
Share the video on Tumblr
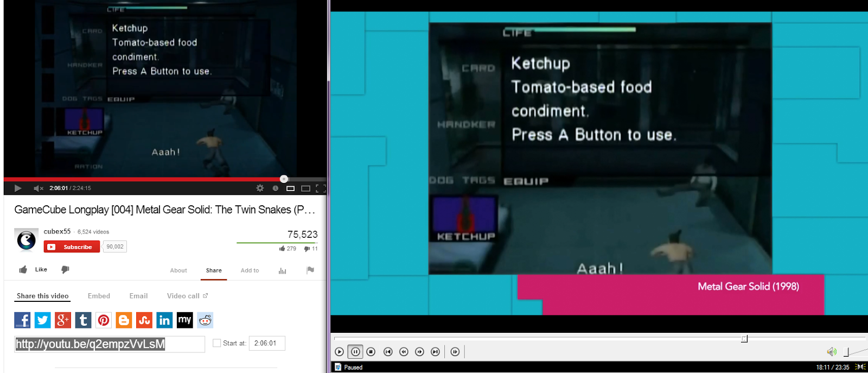(83, 320)
